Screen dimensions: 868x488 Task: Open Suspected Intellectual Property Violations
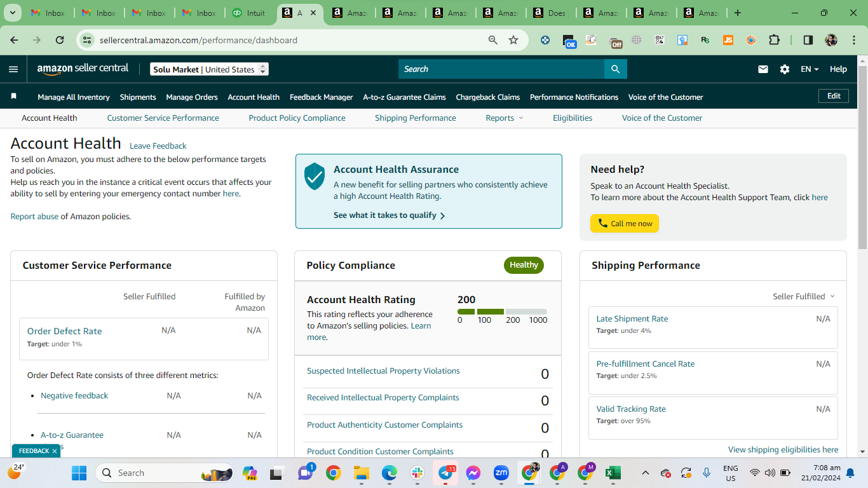(x=383, y=371)
